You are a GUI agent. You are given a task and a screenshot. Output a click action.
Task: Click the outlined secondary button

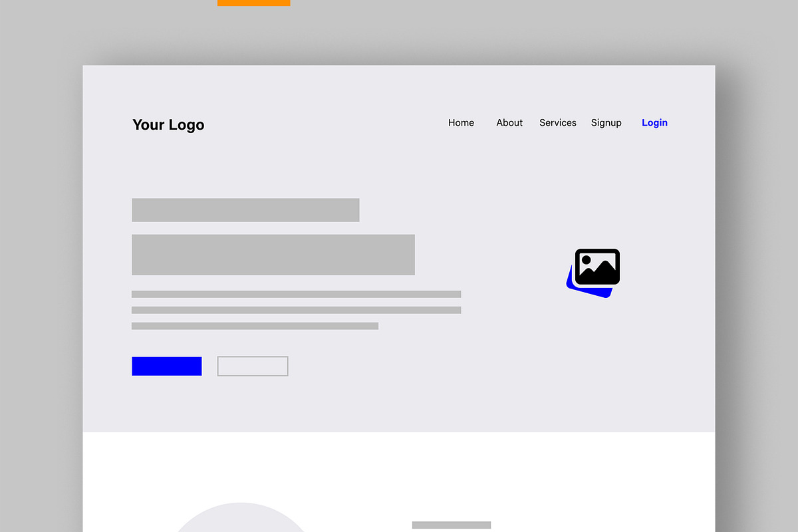tap(253, 366)
